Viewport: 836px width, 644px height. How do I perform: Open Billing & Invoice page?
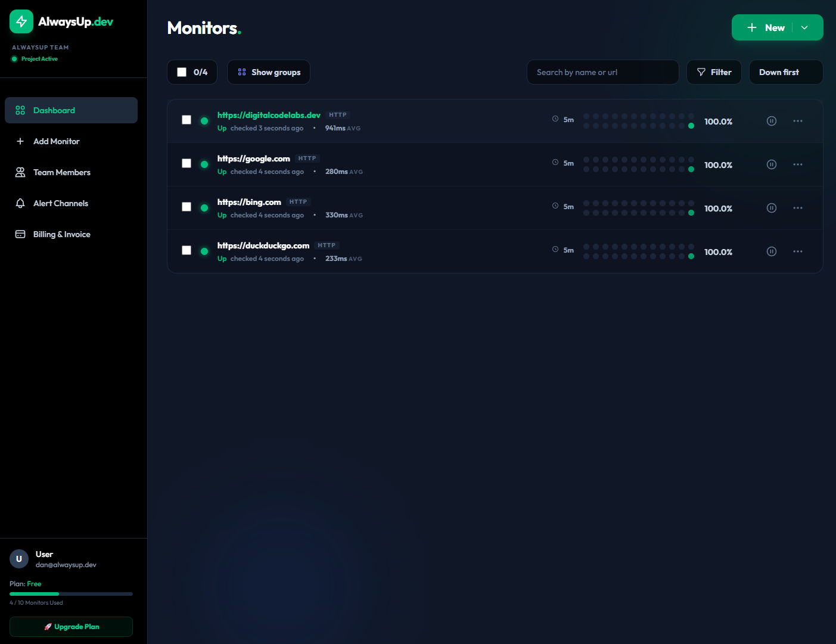point(71,234)
